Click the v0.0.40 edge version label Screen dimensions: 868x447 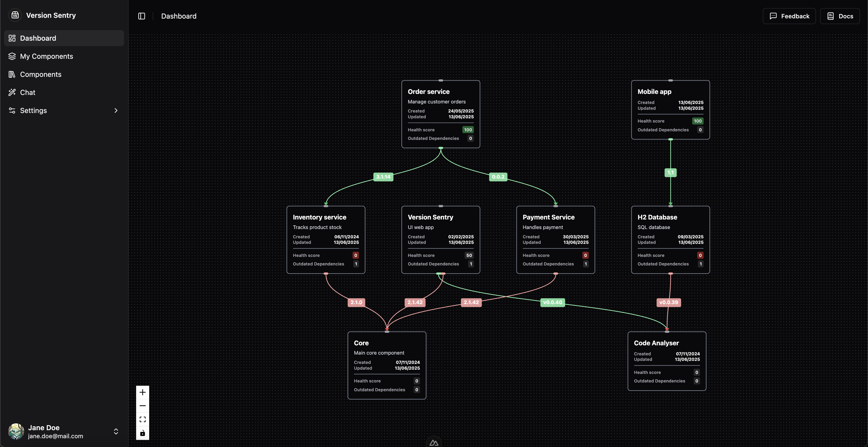(x=553, y=303)
